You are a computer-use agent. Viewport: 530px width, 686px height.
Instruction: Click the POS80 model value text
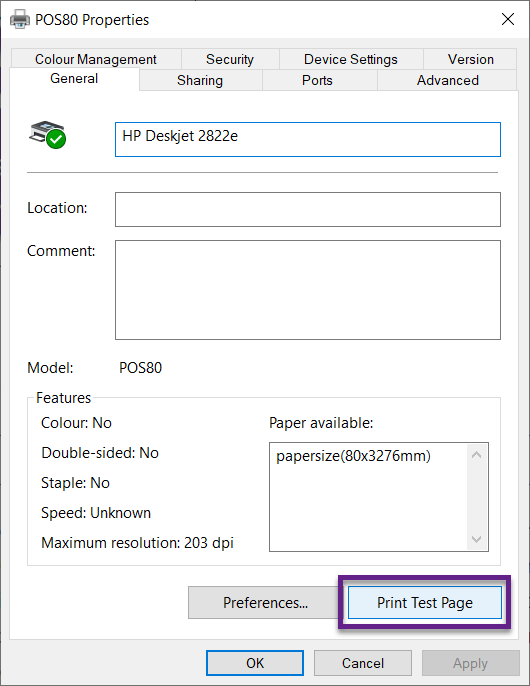(x=140, y=368)
